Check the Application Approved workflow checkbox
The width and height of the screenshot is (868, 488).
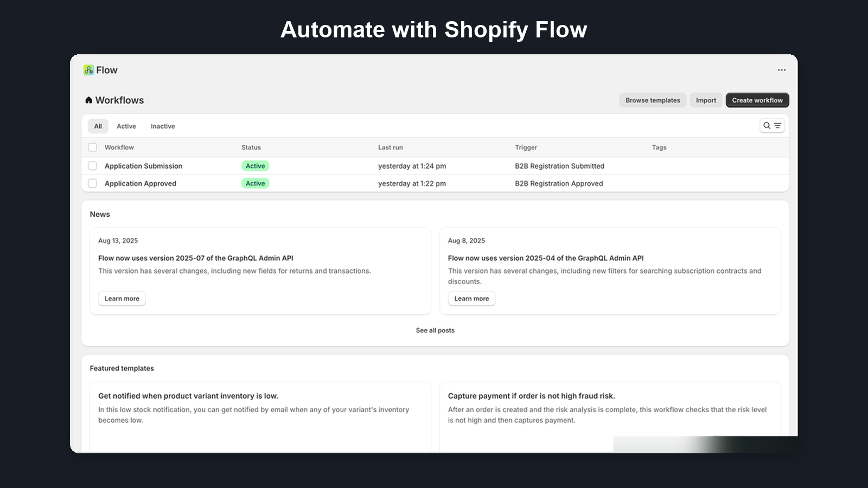[92, 183]
